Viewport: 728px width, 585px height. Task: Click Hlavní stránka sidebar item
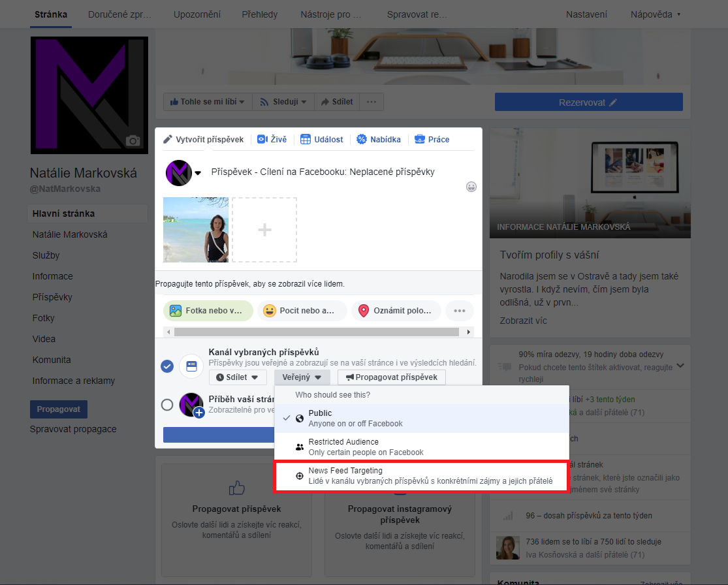(87, 213)
